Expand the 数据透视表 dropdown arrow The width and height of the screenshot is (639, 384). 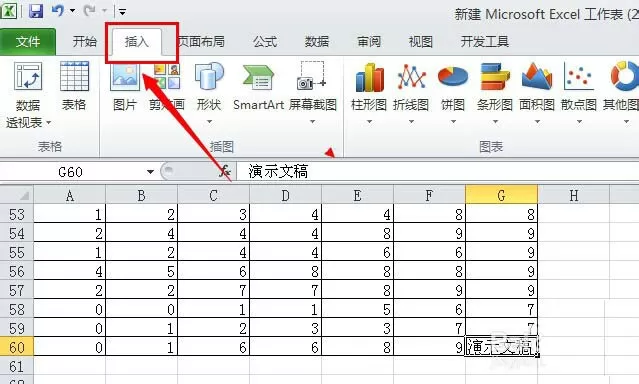click(48, 122)
